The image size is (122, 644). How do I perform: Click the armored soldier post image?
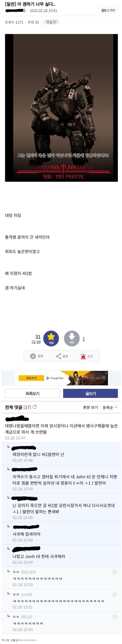click(x=62, y=108)
